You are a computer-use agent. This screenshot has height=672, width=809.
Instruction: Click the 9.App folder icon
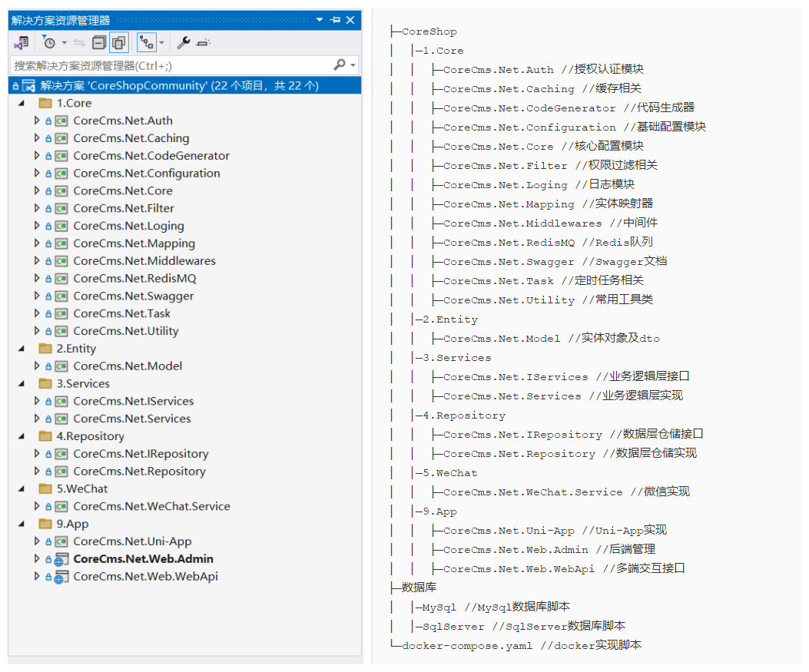coord(45,524)
